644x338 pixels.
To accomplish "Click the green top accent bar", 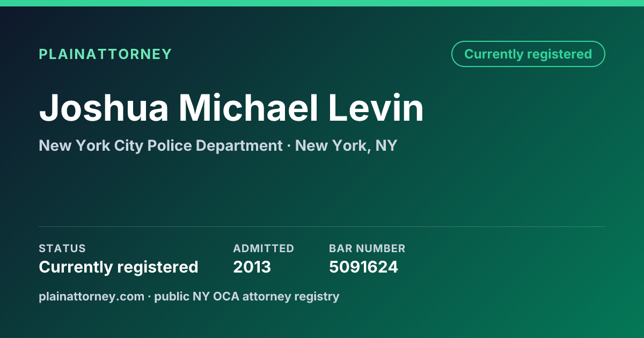I will 322,3.
